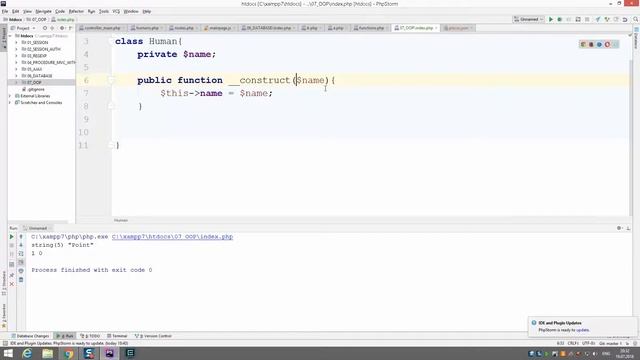Open Internet Explorer from the taskbar
The height and width of the screenshot is (360, 640).
click(27, 353)
